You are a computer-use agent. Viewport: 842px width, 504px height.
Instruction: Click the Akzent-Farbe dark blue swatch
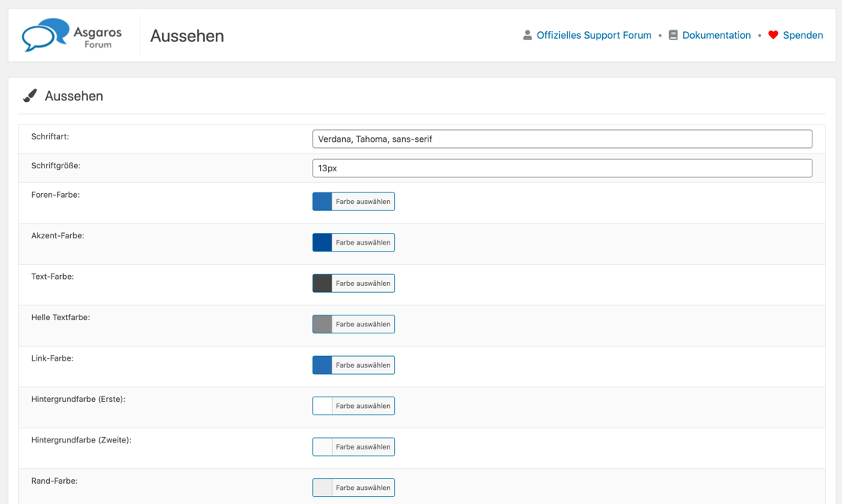pyautogui.click(x=322, y=242)
